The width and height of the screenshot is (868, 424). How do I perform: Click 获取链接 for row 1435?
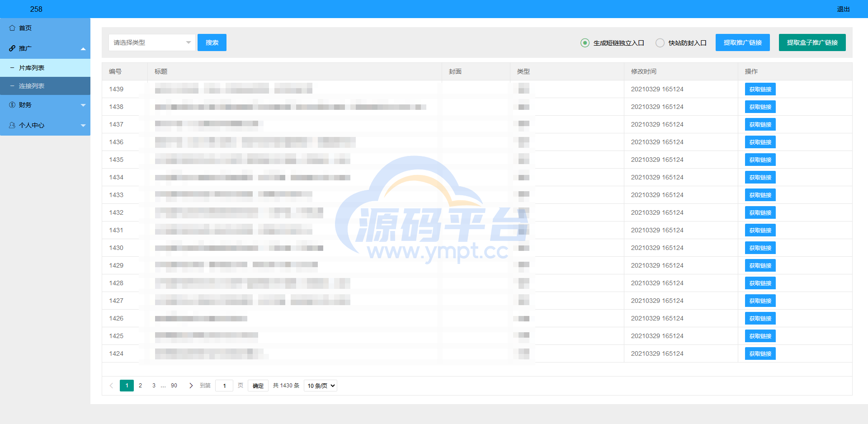click(x=760, y=160)
